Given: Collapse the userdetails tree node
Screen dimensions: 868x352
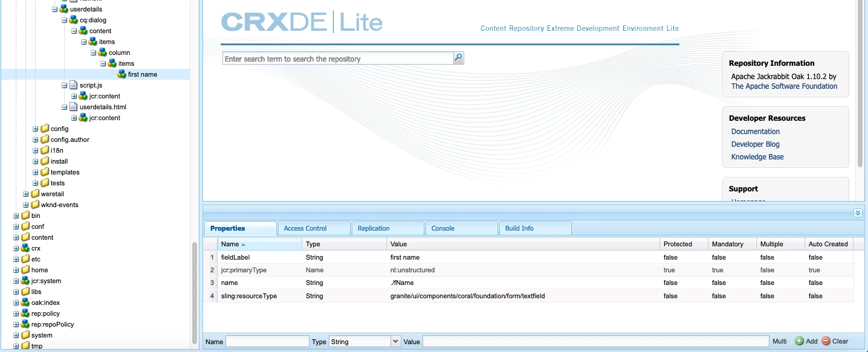Looking at the screenshot, I should (x=55, y=9).
